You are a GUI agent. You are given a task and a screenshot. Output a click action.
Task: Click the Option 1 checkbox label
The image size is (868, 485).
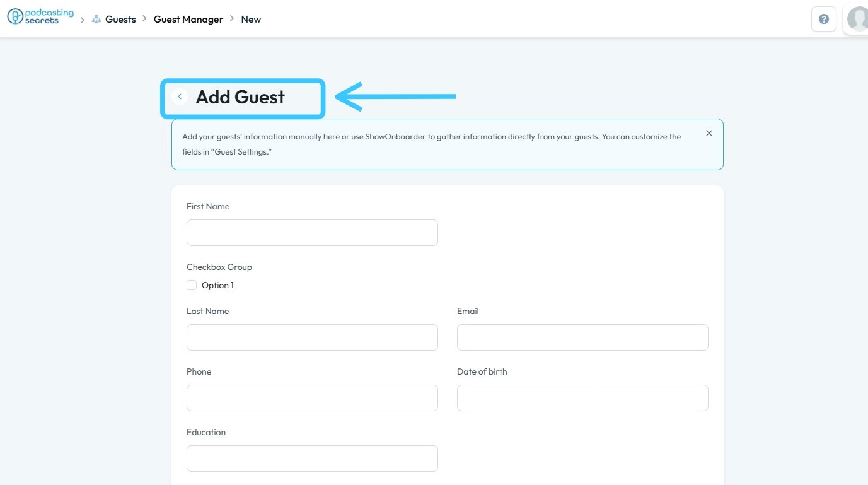click(217, 286)
